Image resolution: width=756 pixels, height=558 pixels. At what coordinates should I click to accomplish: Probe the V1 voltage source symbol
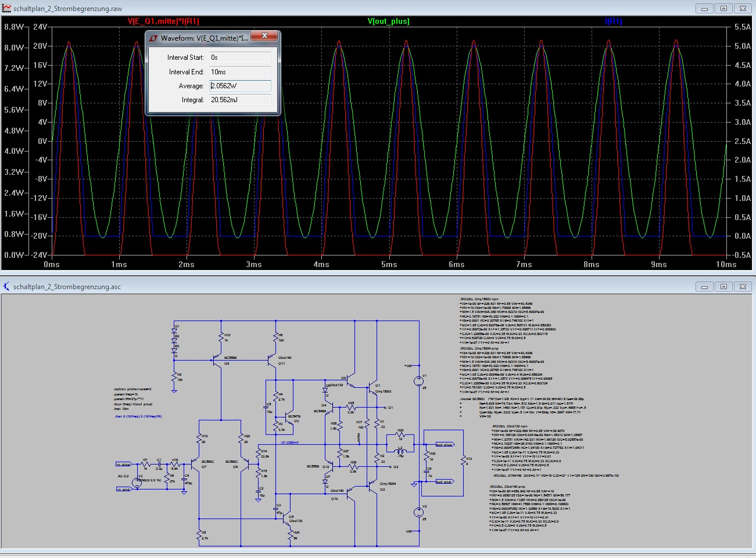pos(418,381)
